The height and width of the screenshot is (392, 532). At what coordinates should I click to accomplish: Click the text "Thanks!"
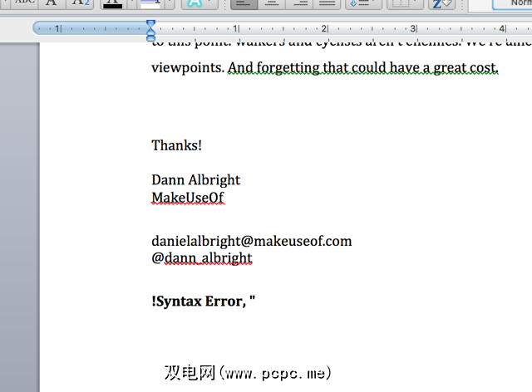pyautogui.click(x=176, y=146)
